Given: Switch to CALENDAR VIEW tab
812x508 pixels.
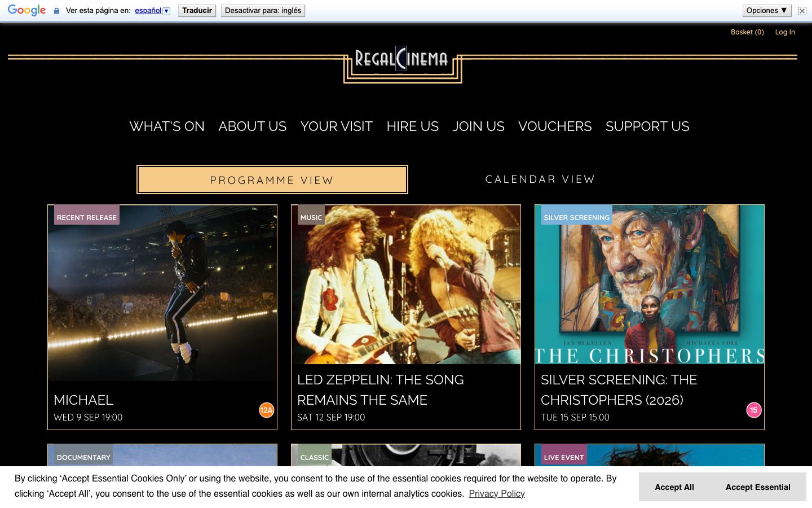Looking at the screenshot, I should [x=540, y=179].
